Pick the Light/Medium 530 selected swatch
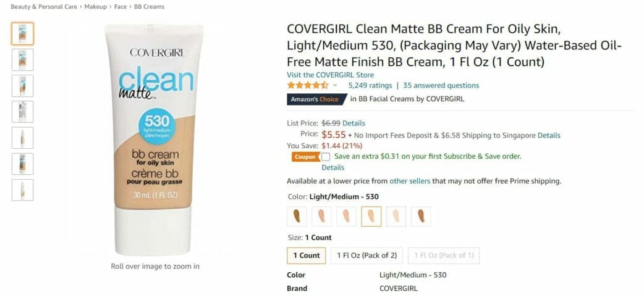The width and height of the screenshot is (644, 297). (x=371, y=216)
